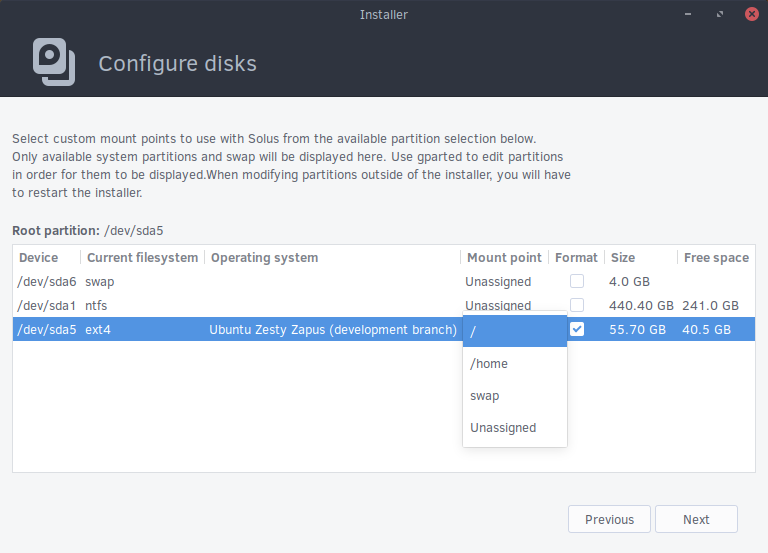Sort by Current filesystem column header

143,258
